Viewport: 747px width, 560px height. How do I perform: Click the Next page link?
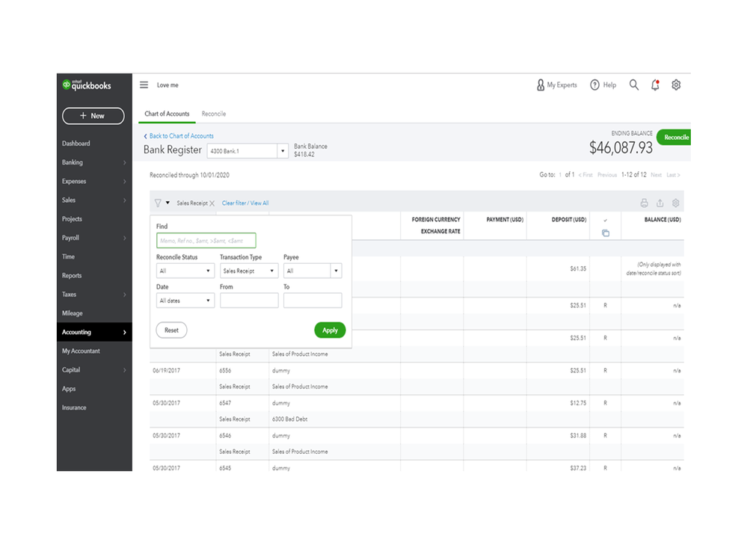pos(656,175)
